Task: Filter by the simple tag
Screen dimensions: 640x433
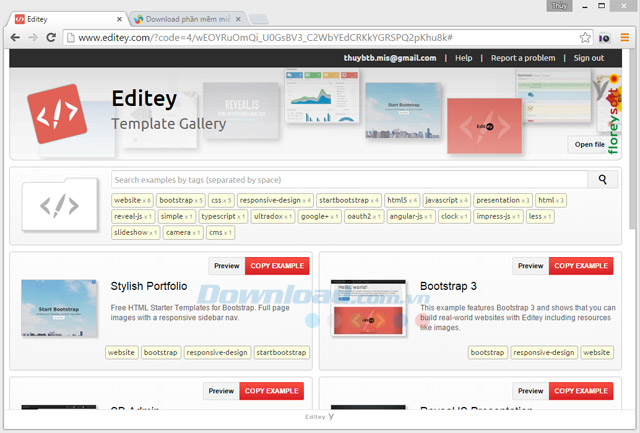Action: point(177,216)
